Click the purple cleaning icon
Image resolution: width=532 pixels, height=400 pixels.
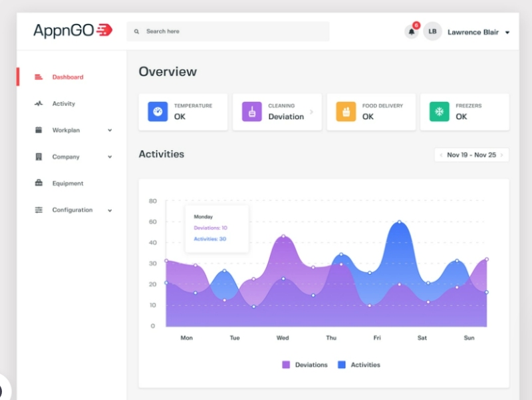click(x=251, y=112)
